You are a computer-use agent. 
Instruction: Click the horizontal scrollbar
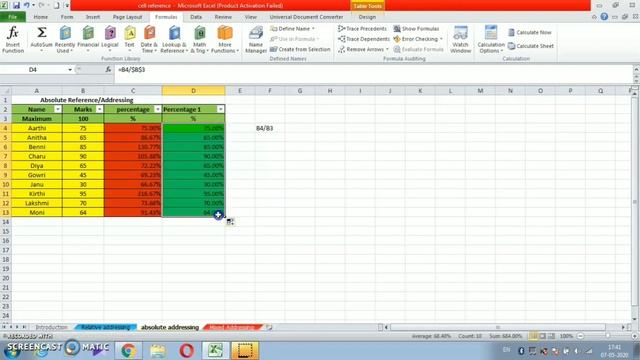[498, 327]
